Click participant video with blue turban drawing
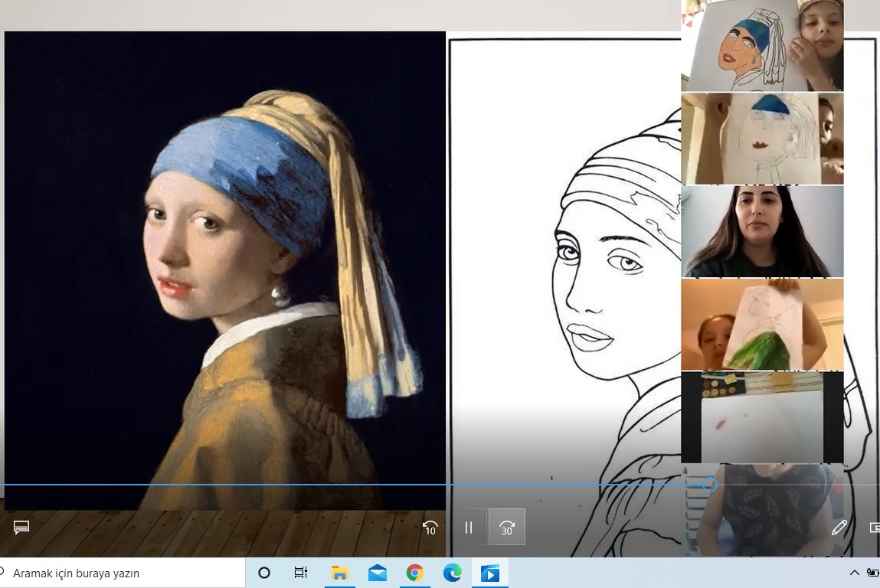 point(762,45)
